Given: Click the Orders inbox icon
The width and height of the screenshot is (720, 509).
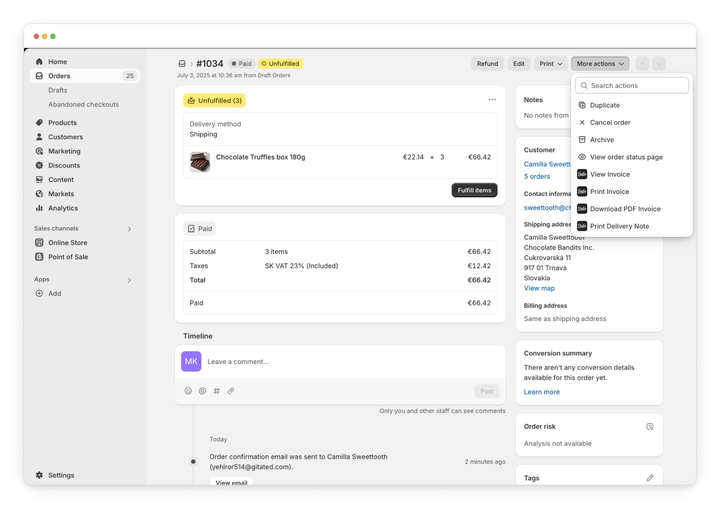Looking at the screenshot, I should pyautogui.click(x=39, y=76).
